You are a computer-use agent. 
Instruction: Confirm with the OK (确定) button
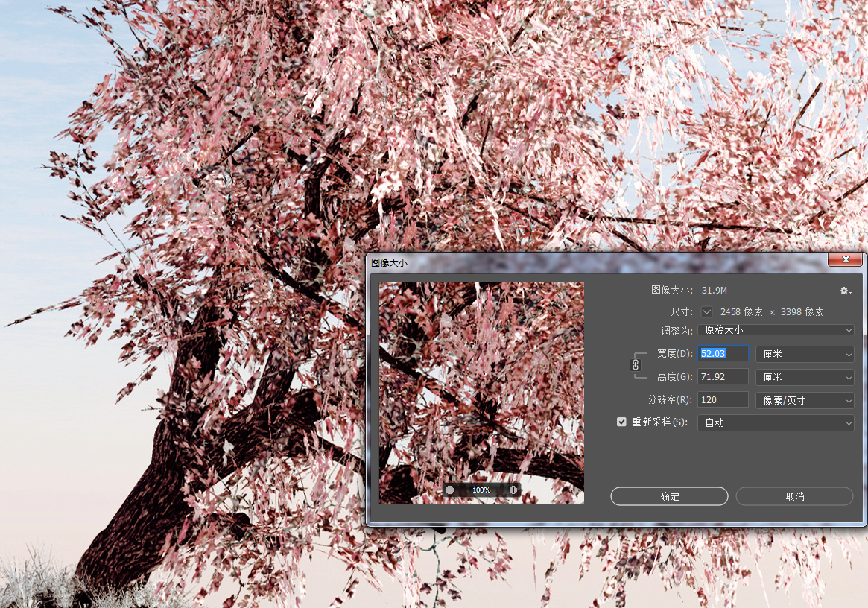coord(669,496)
